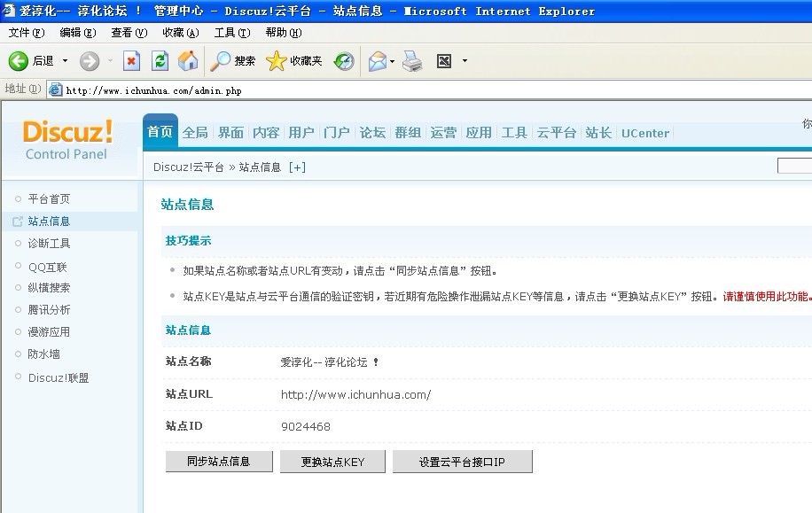Viewport: 812px width, 513px height.
Task: Open Discuz!联盟 in the sidebar
Action: pyautogui.click(x=58, y=378)
